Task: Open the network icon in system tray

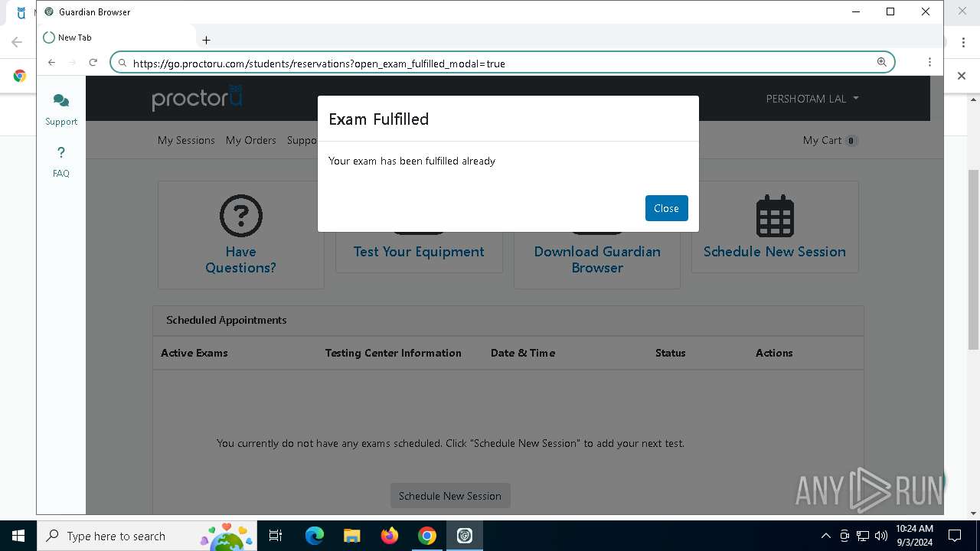Action: (x=863, y=536)
